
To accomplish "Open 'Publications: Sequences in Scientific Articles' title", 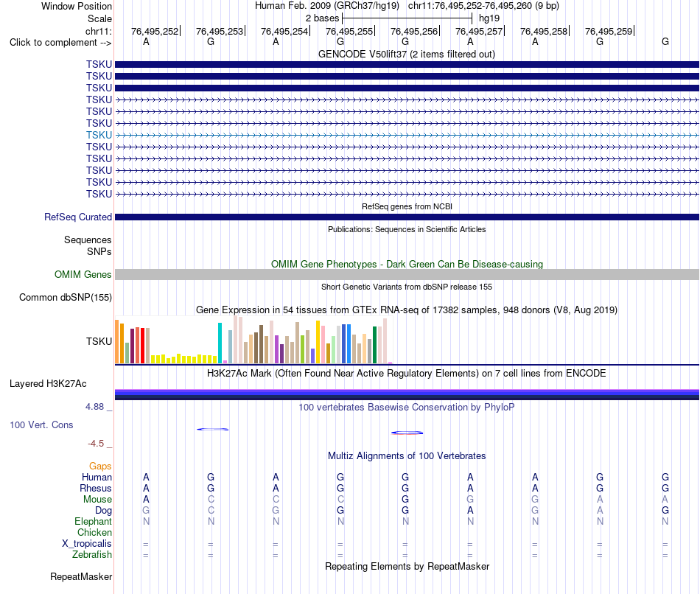I will click(x=407, y=229).
